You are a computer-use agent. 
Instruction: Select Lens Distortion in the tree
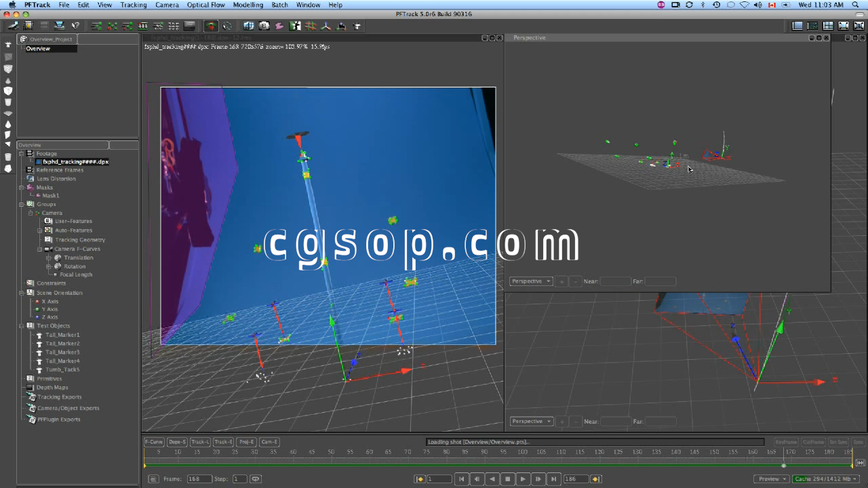click(x=56, y=179)
